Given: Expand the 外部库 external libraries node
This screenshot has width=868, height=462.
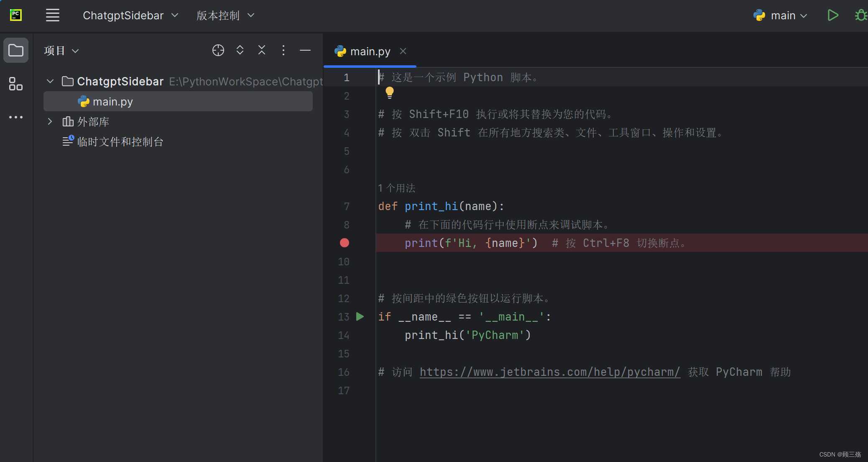Looking at the screenshot, I should coord(50,121).
